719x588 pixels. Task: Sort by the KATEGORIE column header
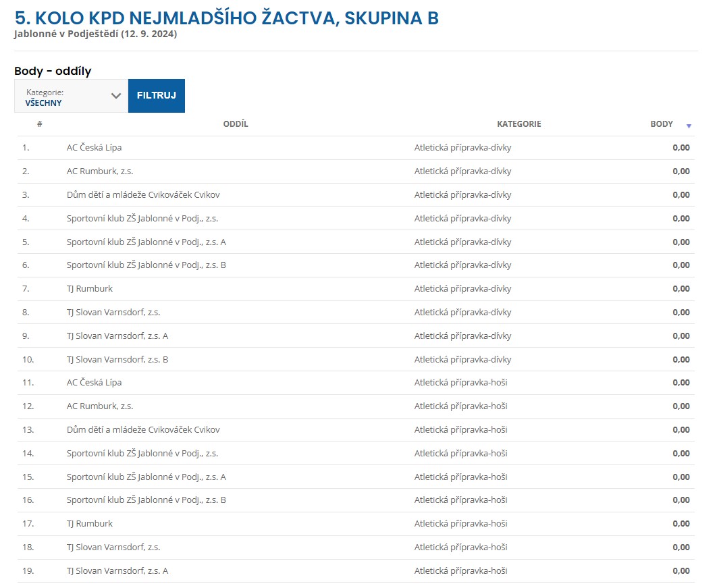[519, 124]
